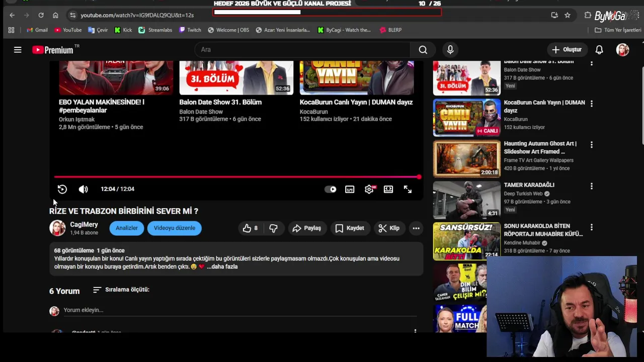Open the BLERP bookmark
Viewport: 644px width, 362px height.
point(390,30)
